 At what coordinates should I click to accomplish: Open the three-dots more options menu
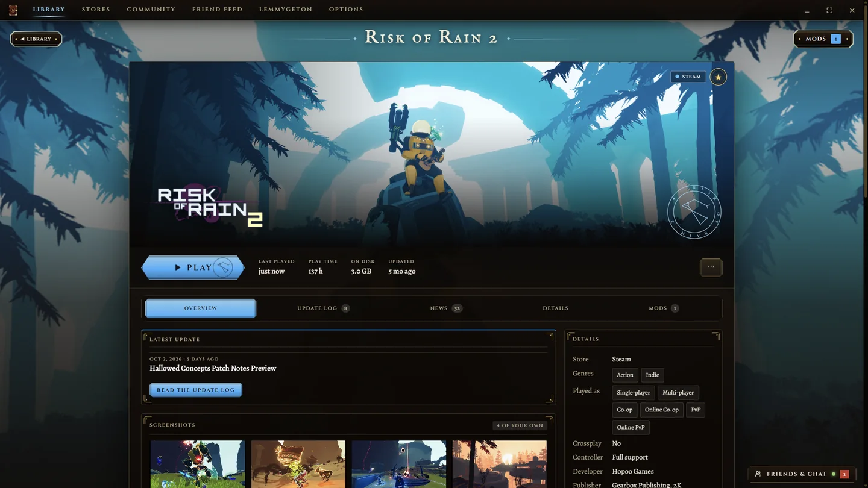point(711,267)
